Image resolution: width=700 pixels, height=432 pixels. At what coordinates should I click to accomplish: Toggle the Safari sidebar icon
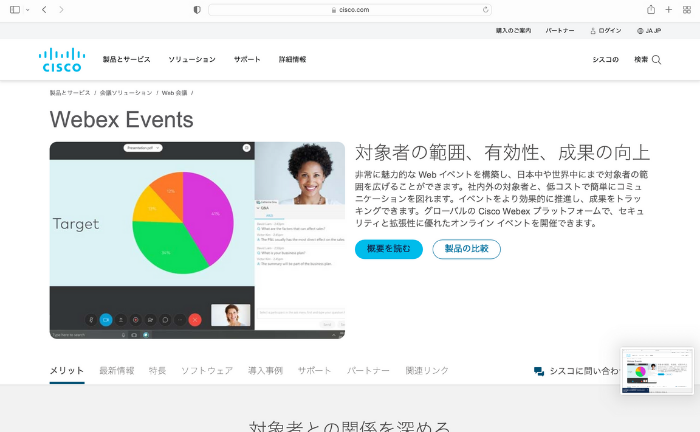(x=15, y=9)
